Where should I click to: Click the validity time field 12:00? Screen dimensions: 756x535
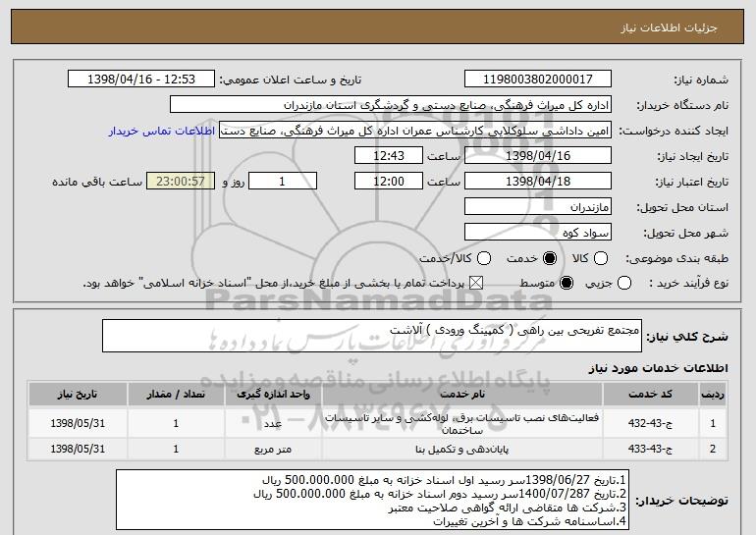tap(389, 182)
